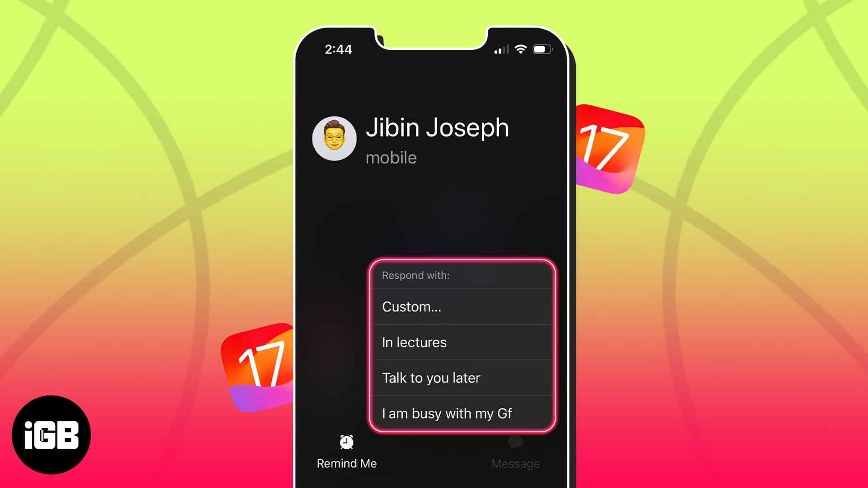Expand the Respond with dropdown menu

(x=462, y=275)
